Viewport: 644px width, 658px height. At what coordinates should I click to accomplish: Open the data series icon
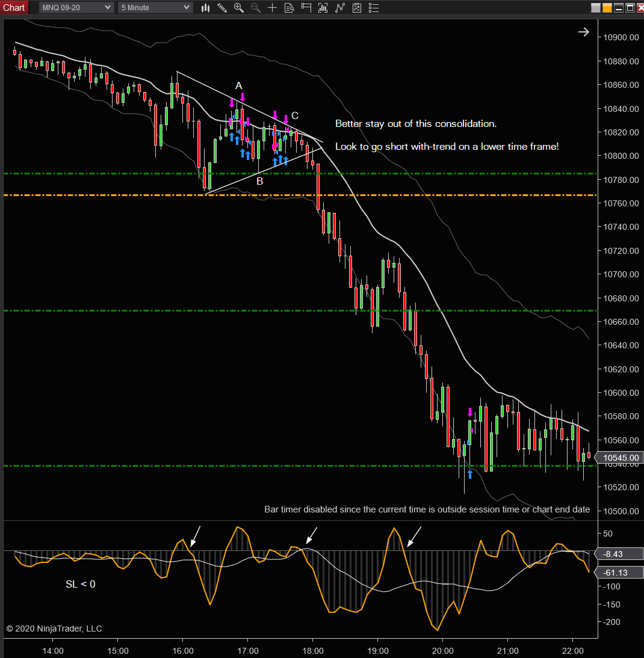pyautogui.click(x=323, y=8)
